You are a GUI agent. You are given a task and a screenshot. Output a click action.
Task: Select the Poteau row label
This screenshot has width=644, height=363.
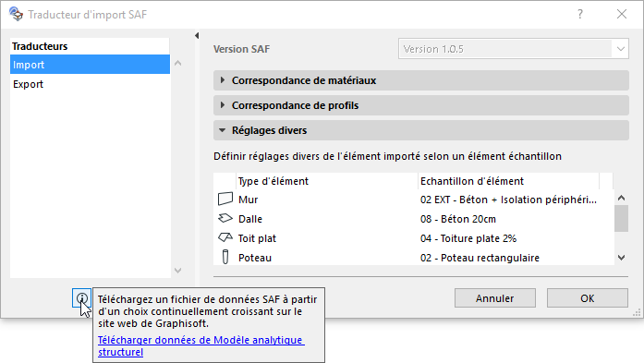click(255, 258)
